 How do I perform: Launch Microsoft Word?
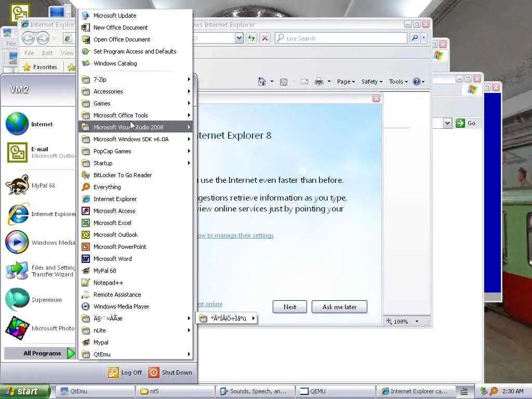(136, 259)
